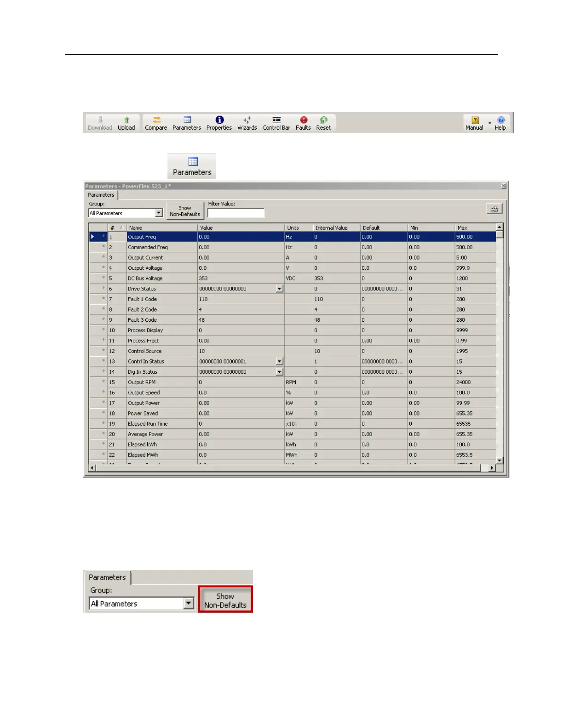Click scroll up arrow of parameter table
This screenshot has width=563, height=728.
coord(500,227)
